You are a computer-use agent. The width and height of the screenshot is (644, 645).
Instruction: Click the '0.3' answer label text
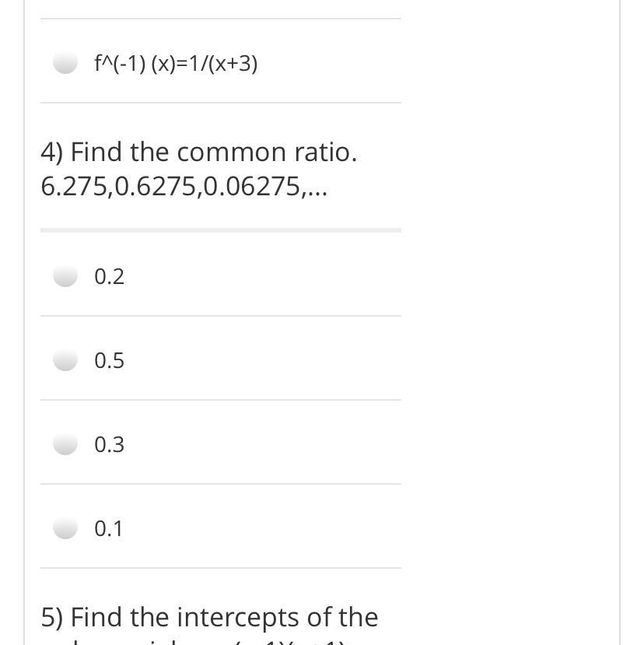pyautogui.click(x=109, y=445)
